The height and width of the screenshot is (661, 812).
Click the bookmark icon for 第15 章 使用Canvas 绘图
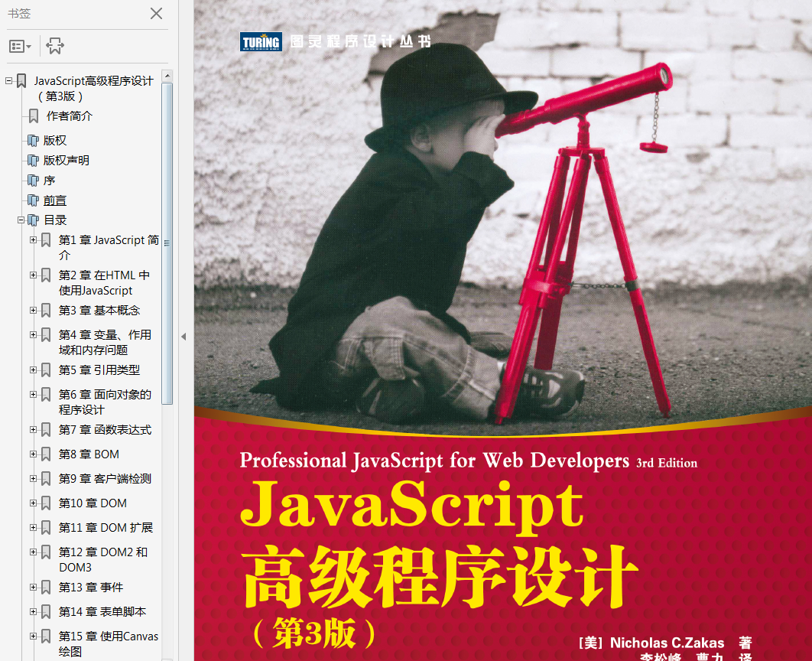click(x=46, y=636)
